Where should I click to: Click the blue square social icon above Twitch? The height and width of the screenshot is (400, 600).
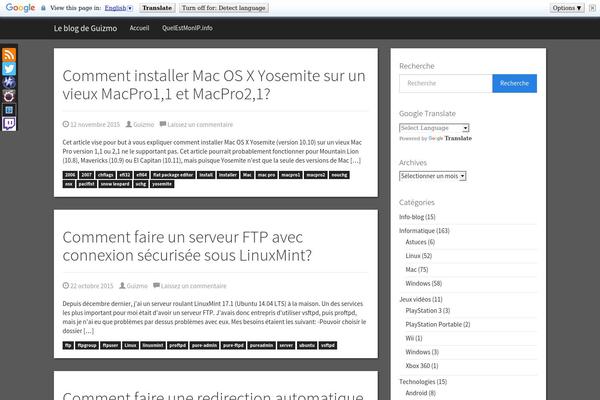coord(9,110)
